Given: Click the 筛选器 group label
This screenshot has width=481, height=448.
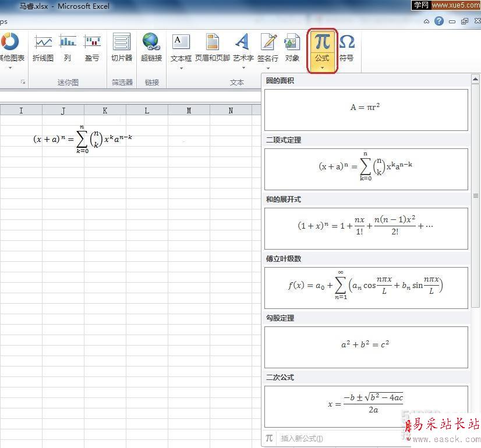Looking at the screenshot, I should pyautogui.click(x=122, y=82).
